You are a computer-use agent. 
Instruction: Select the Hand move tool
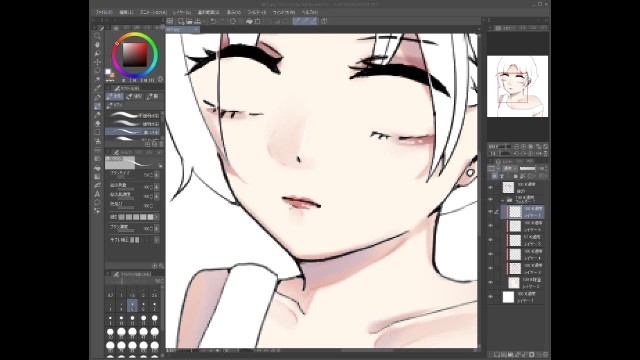pos(97,44)
